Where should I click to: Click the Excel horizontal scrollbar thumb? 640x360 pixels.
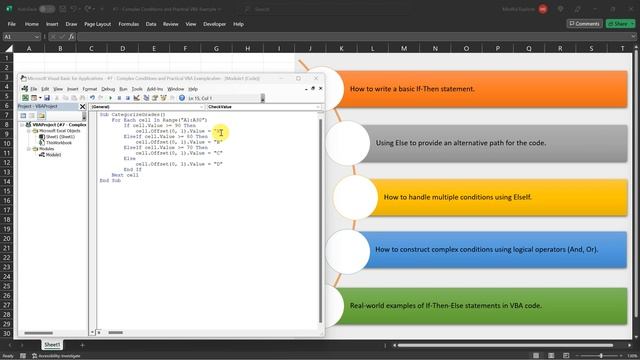click(506, 345)
